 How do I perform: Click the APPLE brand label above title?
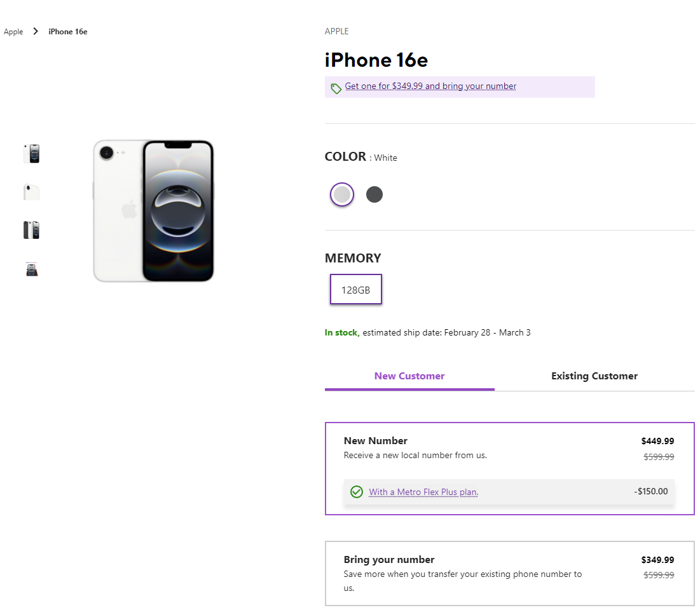tap(337, 31)
